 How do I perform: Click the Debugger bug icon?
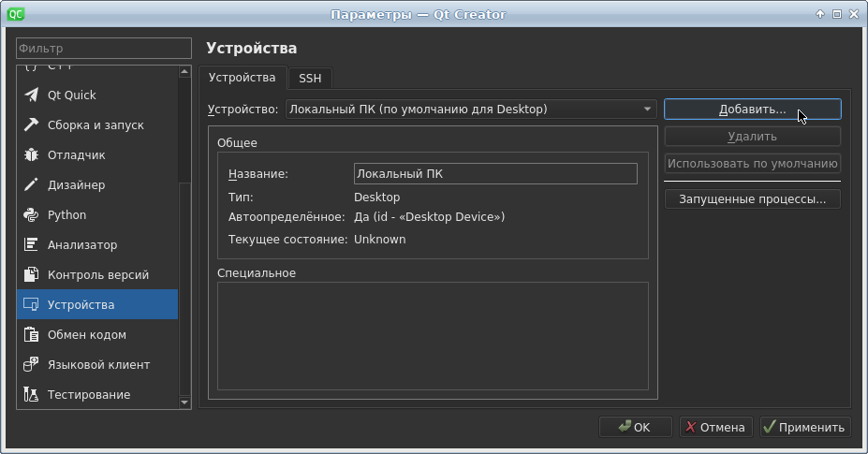pyautogui.click(x=31, y=155)
